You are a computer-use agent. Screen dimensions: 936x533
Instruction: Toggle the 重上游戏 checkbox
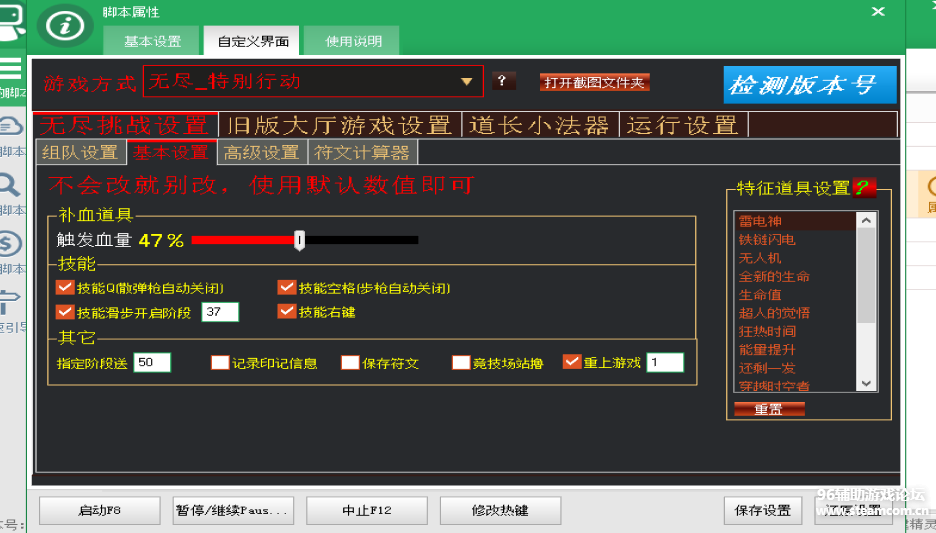[572, 362]
